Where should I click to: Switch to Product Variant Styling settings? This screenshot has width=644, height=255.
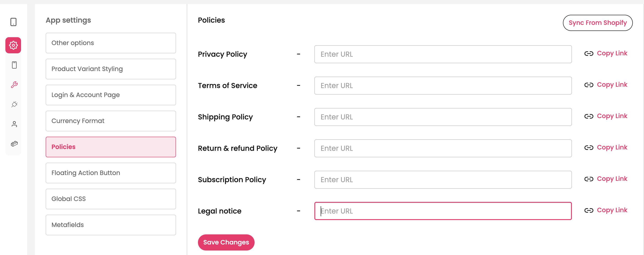click(x=111, y=69)
